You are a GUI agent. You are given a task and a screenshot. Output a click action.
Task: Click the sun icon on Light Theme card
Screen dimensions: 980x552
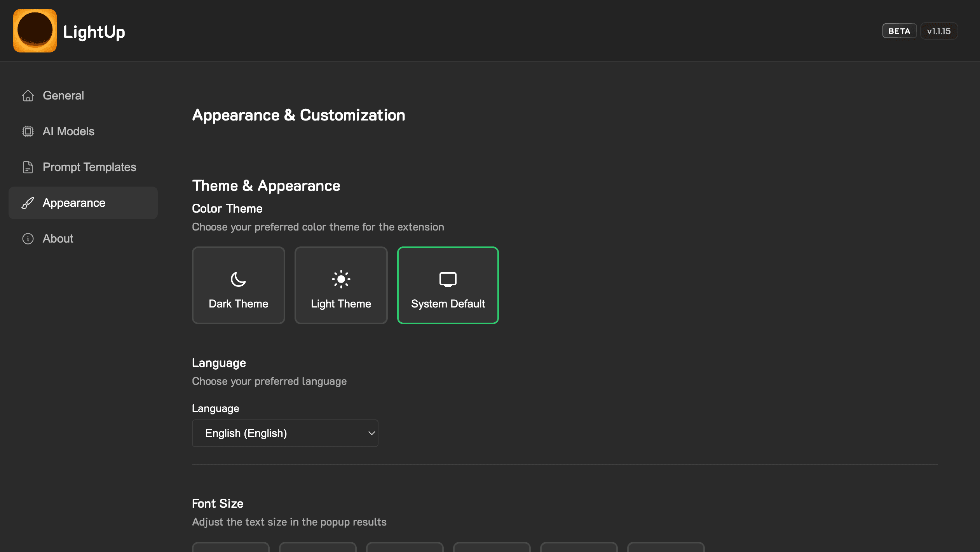click(x=341, y=279)
